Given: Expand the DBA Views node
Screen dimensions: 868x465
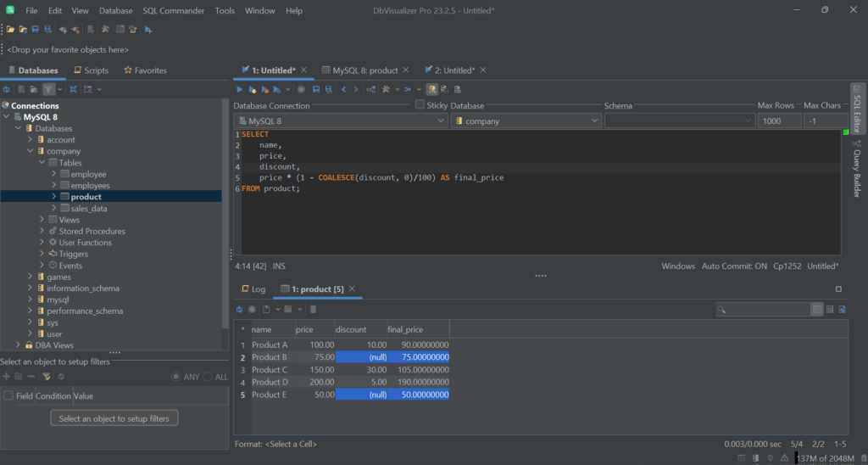Looking at the screenshot, I should tap(19, 345).
